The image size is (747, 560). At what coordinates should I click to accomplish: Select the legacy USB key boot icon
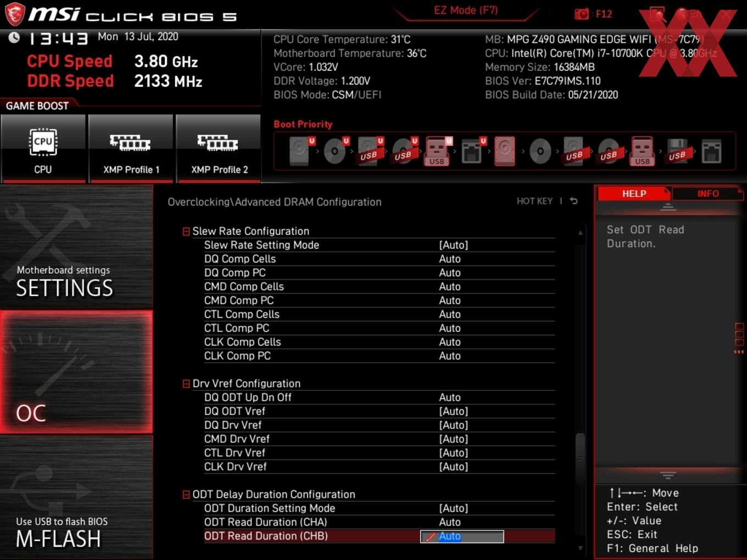tap(643, 151)
